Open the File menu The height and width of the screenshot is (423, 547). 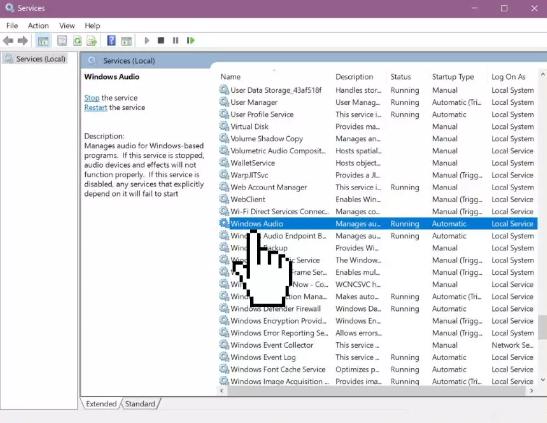pyautogui.click(x=12, y=25)
